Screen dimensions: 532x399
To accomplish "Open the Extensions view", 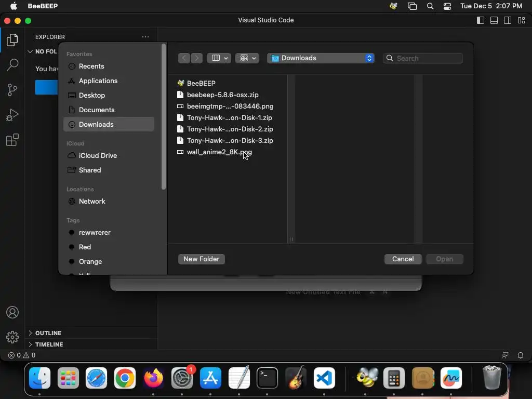I will tap(12, 140).
